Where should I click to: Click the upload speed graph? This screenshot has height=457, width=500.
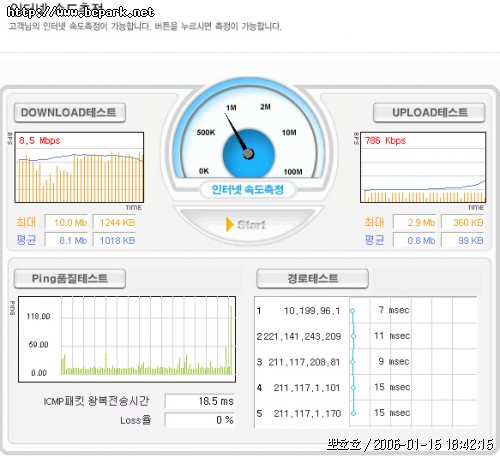click(423, 167)
